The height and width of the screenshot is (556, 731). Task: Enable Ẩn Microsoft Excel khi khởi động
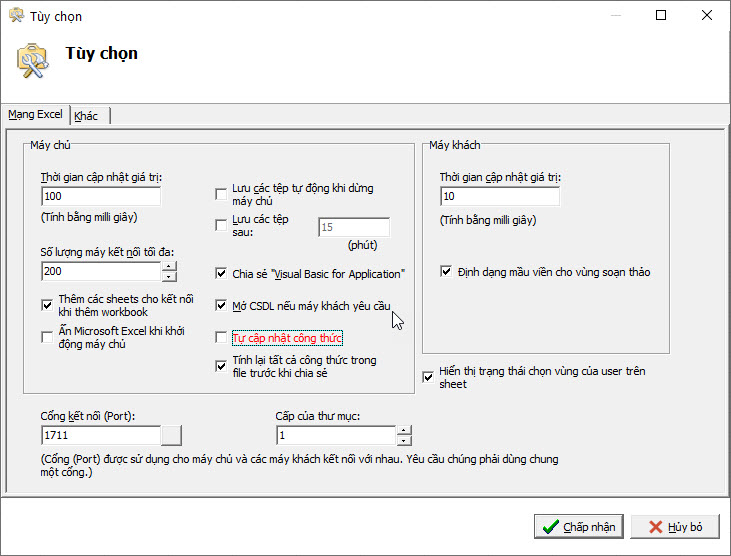tap(47, 337)
